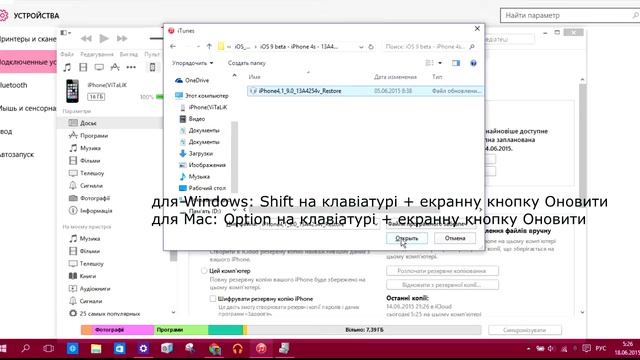Screen dimensions: 640x360
Task: Sort files by Дата изменения column
Action: tap(395, 77)
